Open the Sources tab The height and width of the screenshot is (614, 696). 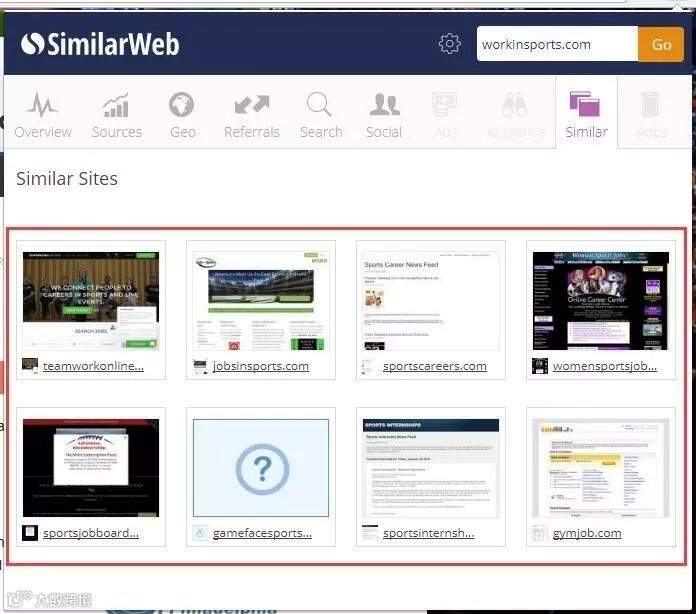[117, 115]
